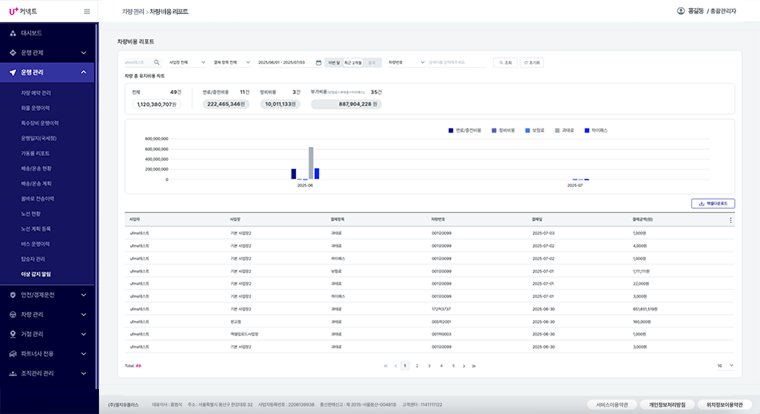The image size is (760, 414).
Task: Click the 대시보드 dashboard icon in sidebar
Action: tap(13, 33)
